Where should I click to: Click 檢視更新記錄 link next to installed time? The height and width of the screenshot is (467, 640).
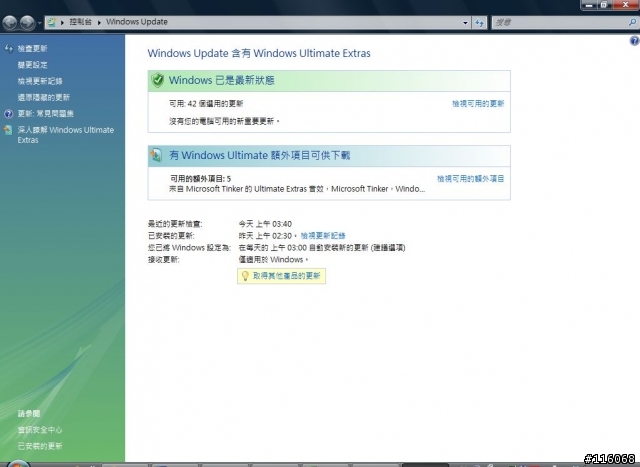pos(323,236)
